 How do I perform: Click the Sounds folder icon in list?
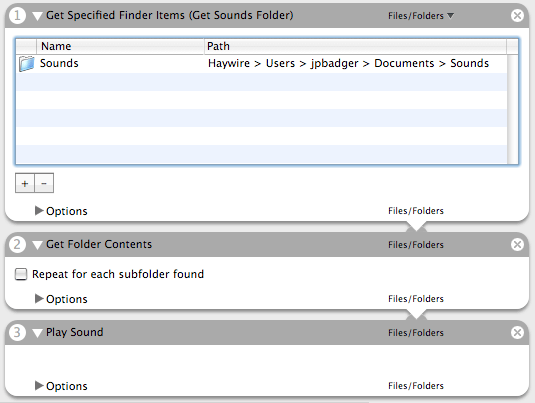point(27,64)
